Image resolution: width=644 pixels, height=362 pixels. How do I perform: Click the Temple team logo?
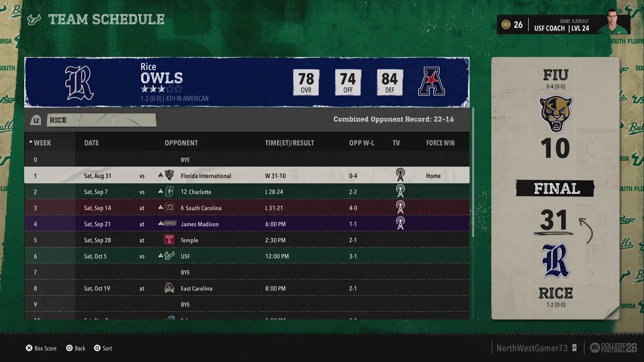coord(169,240)
